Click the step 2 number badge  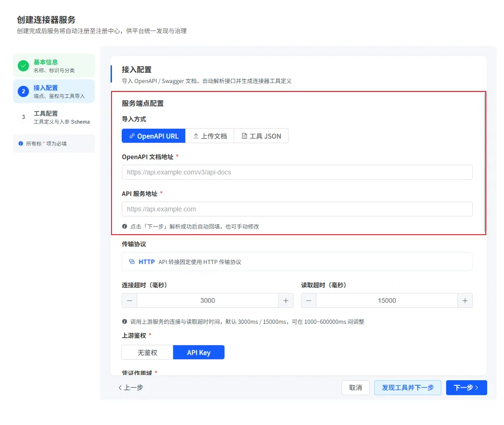click(23, 91)
